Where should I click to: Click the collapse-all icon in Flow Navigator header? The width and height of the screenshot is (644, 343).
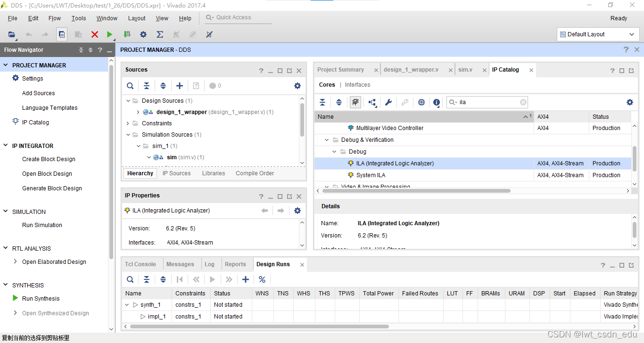(81, 50)
